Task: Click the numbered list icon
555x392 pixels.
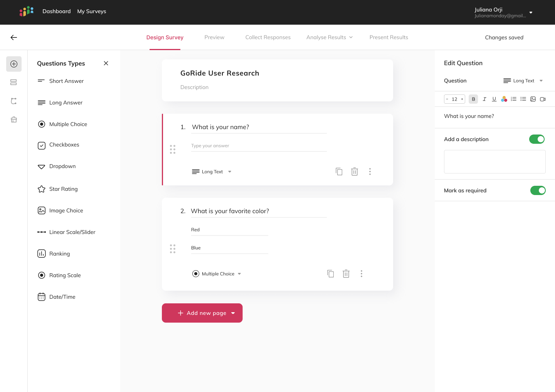Action: [x=513, y=99]
